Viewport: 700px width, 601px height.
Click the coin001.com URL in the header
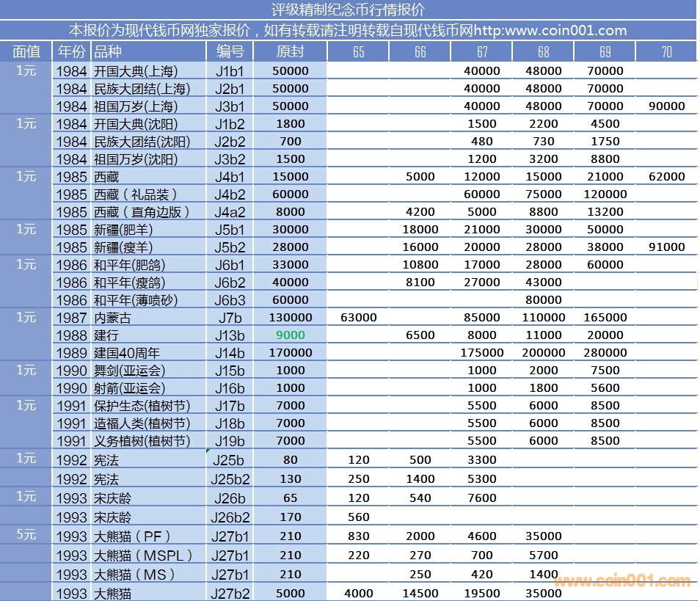click(550, 30)
